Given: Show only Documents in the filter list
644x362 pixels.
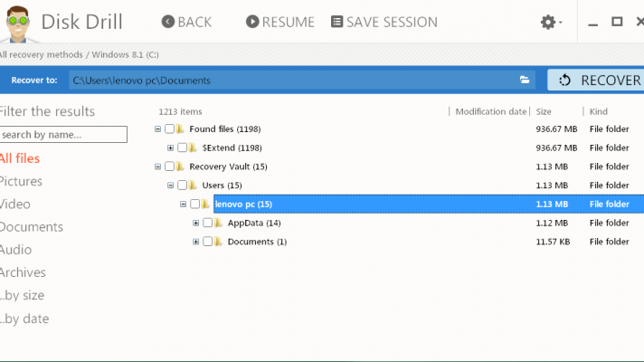Looking at the screenshot, I should [x=32, y=227].
